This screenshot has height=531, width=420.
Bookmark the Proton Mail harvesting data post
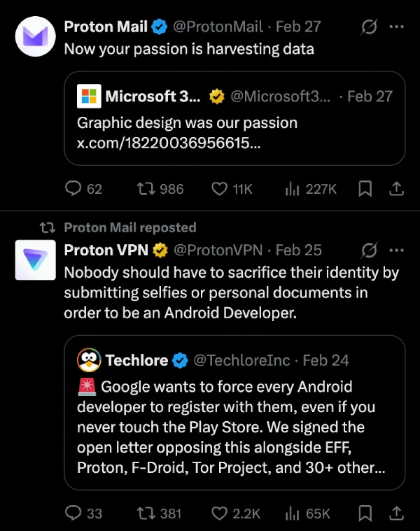point(365,189)
